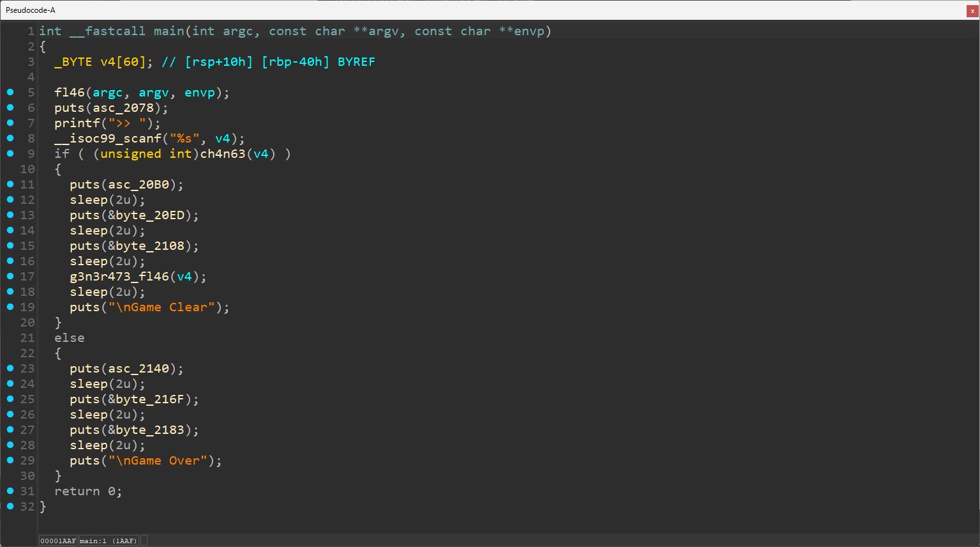
Task: Select sleep call on line 18
Action: coord(89,292)
